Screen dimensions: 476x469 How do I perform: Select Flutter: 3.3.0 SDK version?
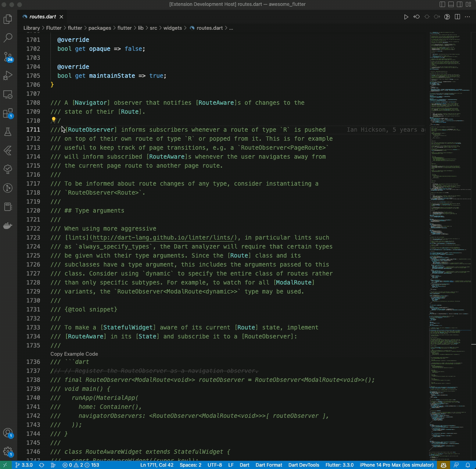340,465
